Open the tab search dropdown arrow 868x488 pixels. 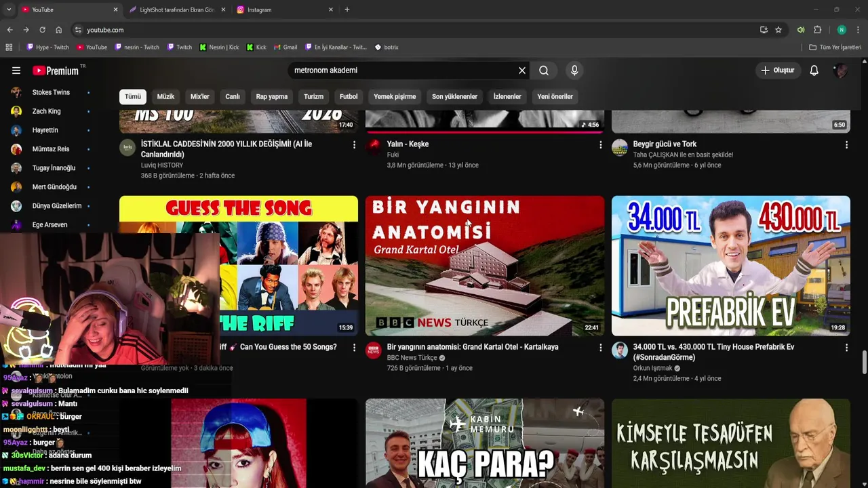point(9,9)
